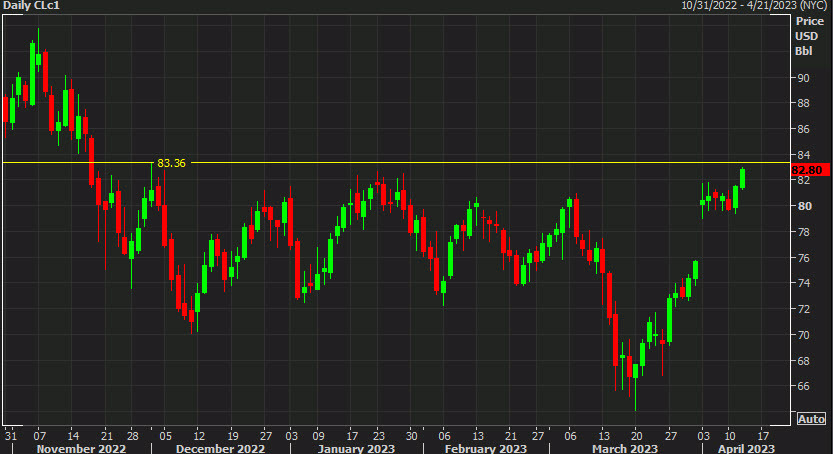Viewport: 833px width, 454px height.
Task: Click the 10/31/2022 - 4/21/2023 (NYC) date range
Action: [754, 6]
